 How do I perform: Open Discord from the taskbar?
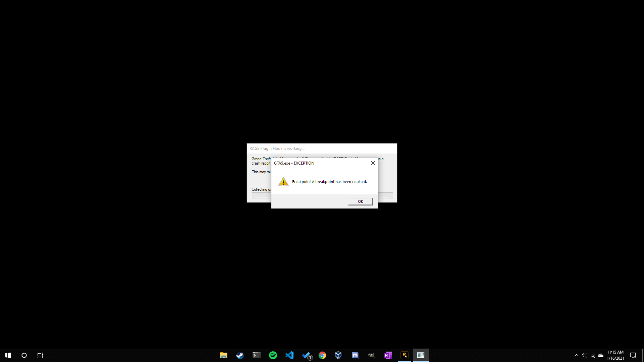point(355,355)
